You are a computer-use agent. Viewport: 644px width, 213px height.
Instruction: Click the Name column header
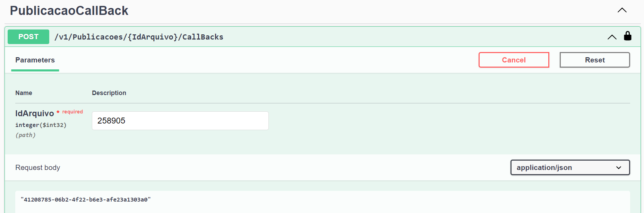(24, 93)
